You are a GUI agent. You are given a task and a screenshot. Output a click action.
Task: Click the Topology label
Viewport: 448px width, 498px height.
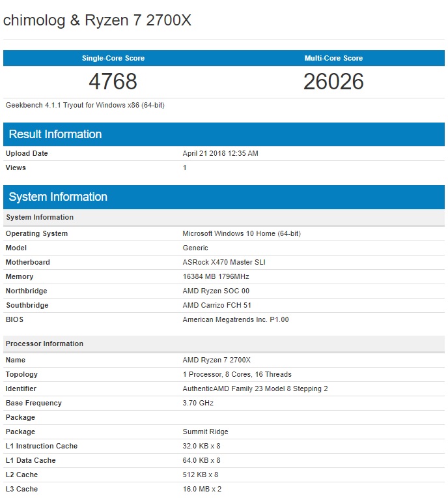point(21,374)
